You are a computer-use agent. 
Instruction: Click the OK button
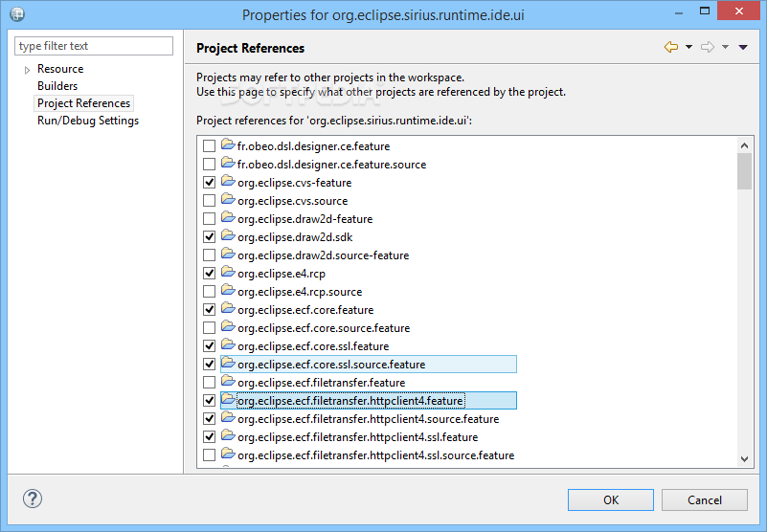click(x=611, y=499)
